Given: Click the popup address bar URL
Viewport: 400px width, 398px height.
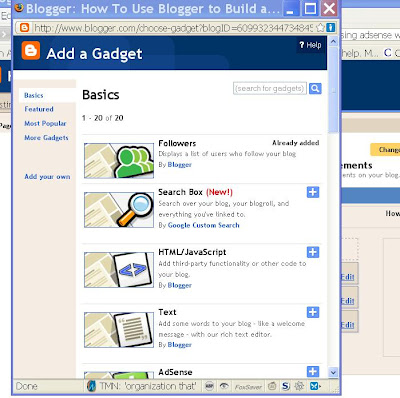Looking at the screenshot, I should point(173,28).
